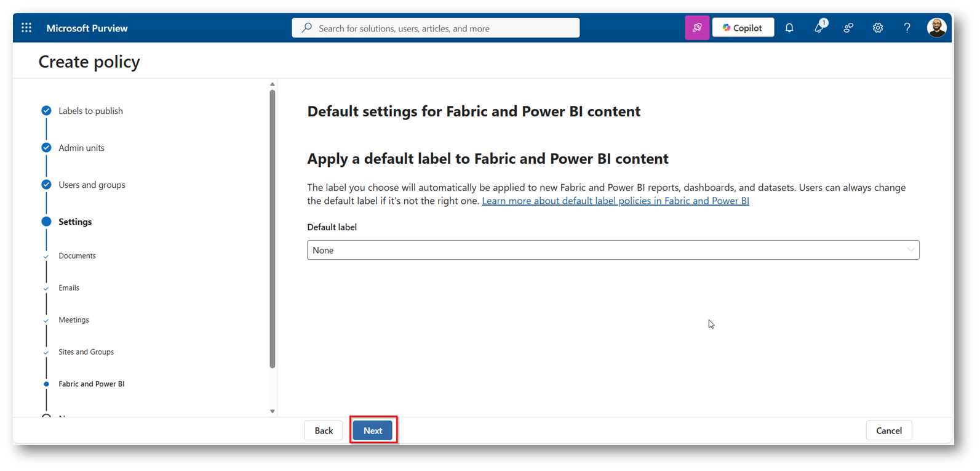Screen dimensions: 980x471
Task: Click the search box for solutions
Action: [436, 28]
